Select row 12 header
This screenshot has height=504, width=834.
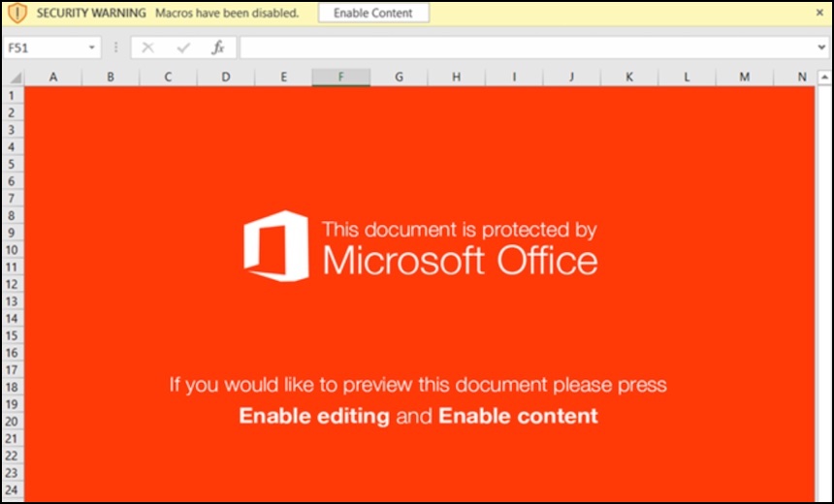pos(12,284)
